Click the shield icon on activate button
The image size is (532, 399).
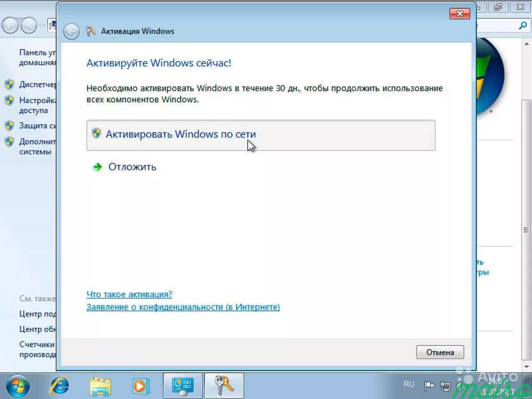[x=96, y=133]
